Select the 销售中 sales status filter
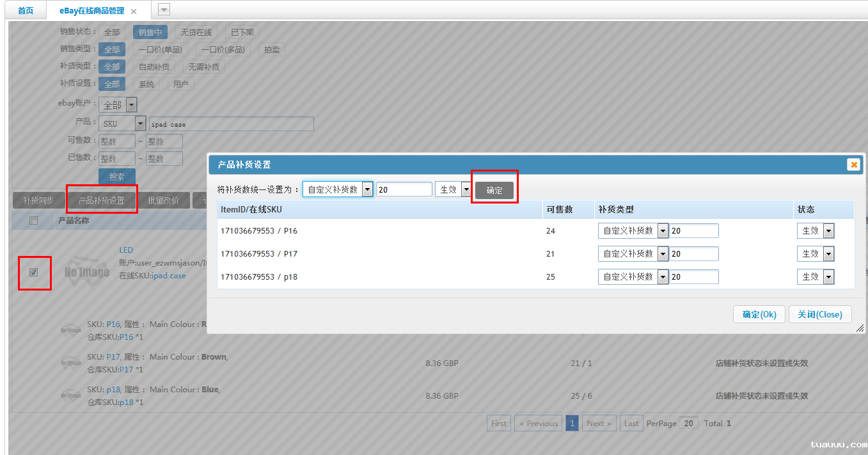868x455 pixels. click(150, 31)
